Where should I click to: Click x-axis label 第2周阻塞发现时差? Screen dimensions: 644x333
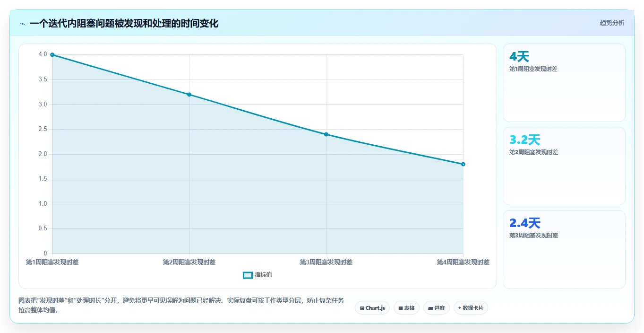pos(189,262)
